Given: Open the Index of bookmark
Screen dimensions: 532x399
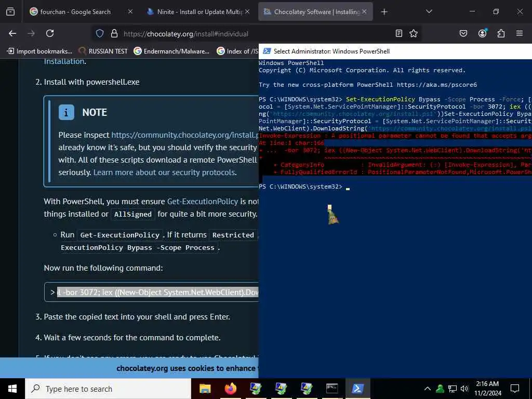Looking at the screenshot, I should point(238,51).
